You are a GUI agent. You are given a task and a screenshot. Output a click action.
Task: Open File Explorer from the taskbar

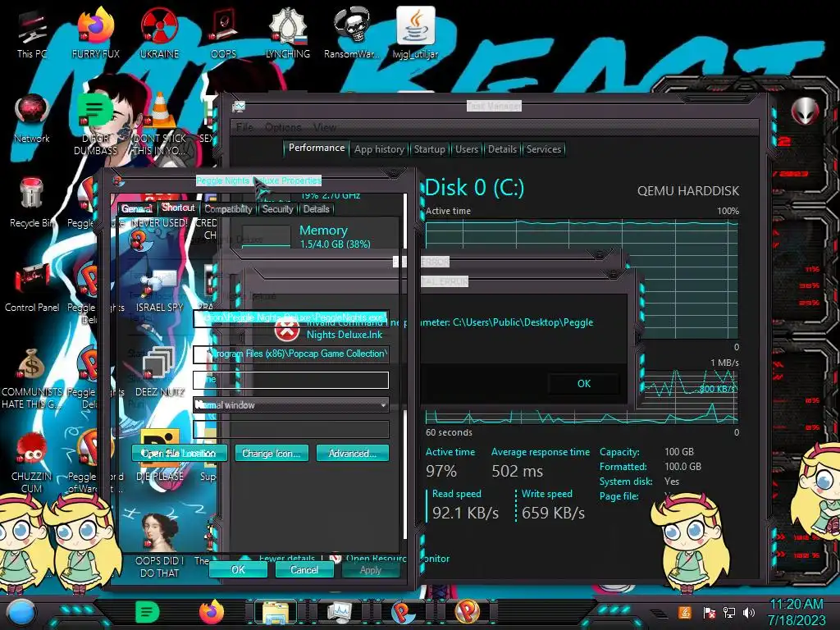coord(276,612)
